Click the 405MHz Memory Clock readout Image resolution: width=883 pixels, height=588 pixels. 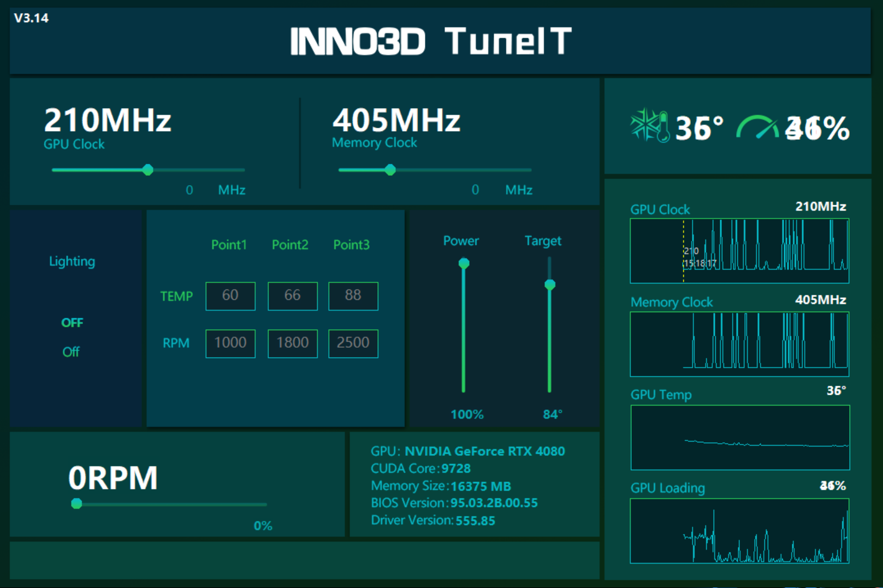396,120
